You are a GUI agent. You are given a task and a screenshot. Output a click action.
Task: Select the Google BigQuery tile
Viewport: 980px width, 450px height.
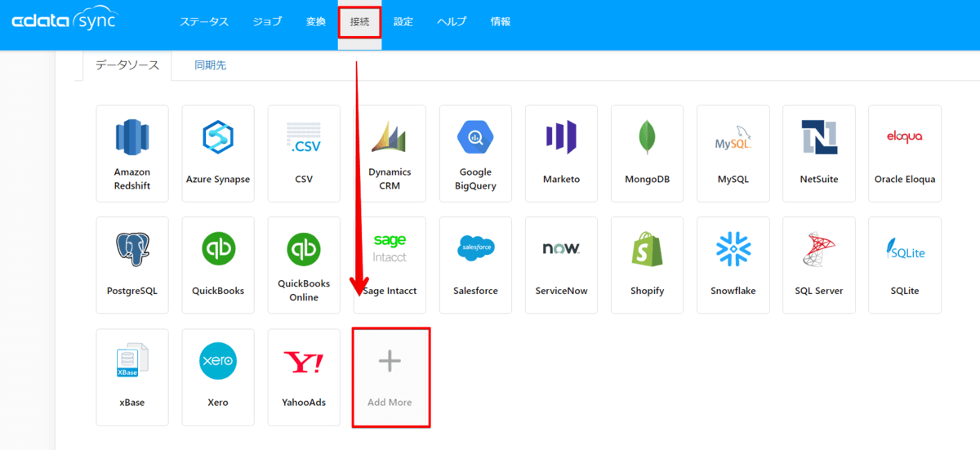coord(475,154)
